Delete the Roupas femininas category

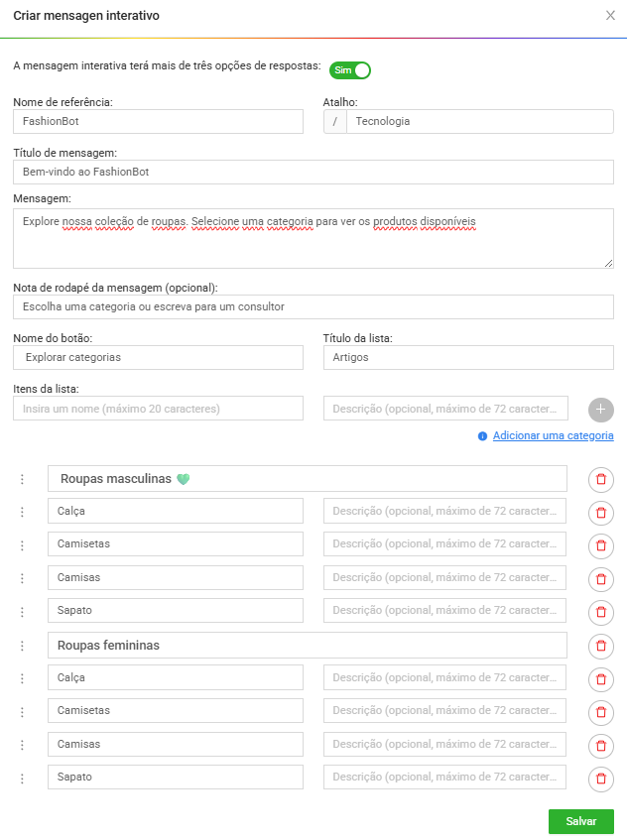(601, 646)
